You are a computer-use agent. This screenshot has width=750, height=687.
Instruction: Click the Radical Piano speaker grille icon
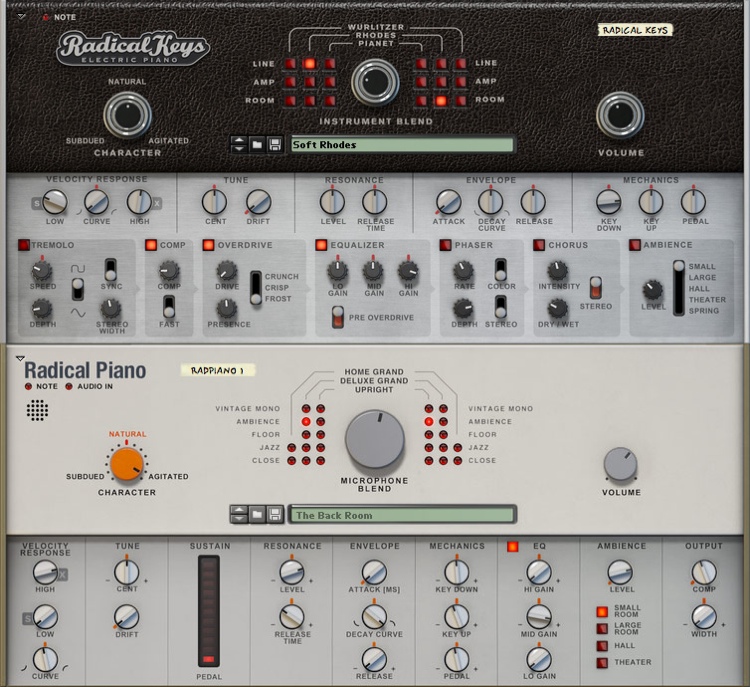37,410
